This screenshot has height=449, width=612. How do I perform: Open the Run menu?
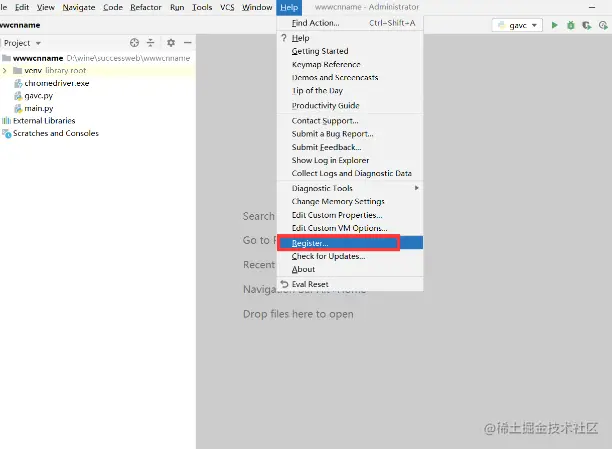pyautogui.click(x=177, y=7)
